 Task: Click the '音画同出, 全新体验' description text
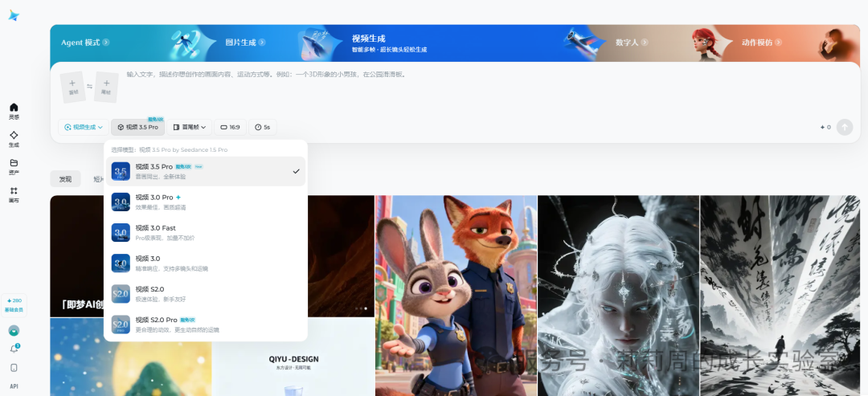pos(161,177)
